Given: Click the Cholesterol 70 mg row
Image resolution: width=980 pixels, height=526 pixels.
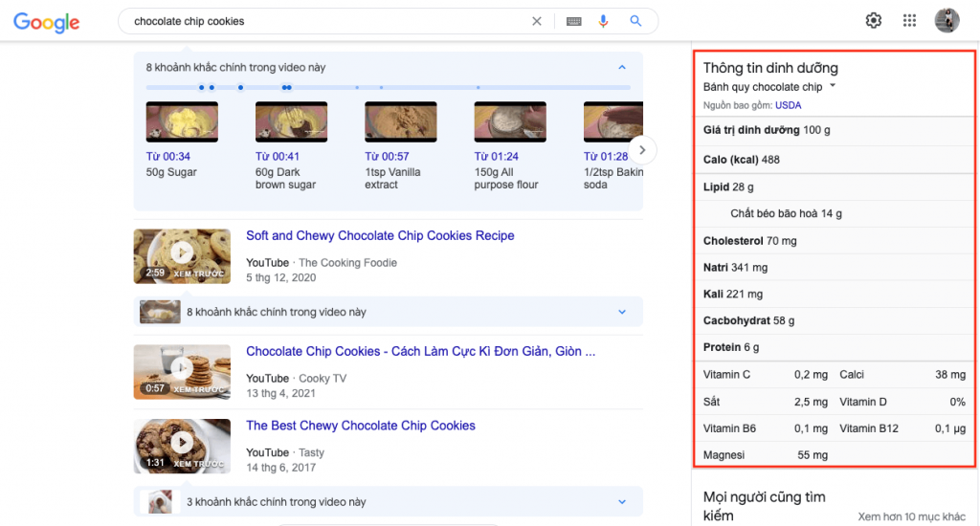Looking at the screenshot, I should [x=834, y=240].
